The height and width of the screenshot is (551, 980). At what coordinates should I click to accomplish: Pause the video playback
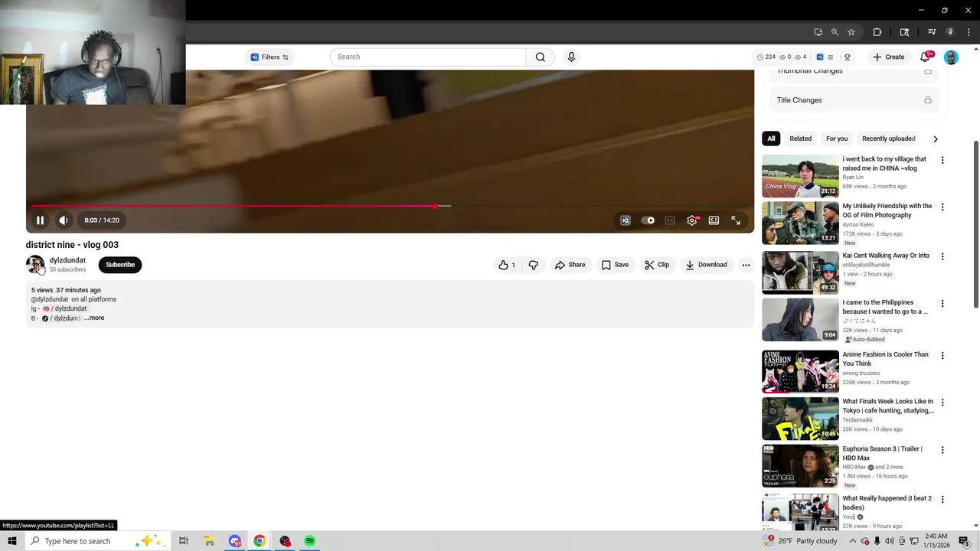(40, 220)
